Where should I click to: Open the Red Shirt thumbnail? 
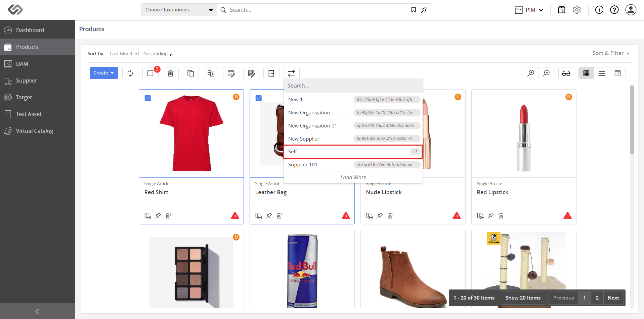[x=191, y=134]
